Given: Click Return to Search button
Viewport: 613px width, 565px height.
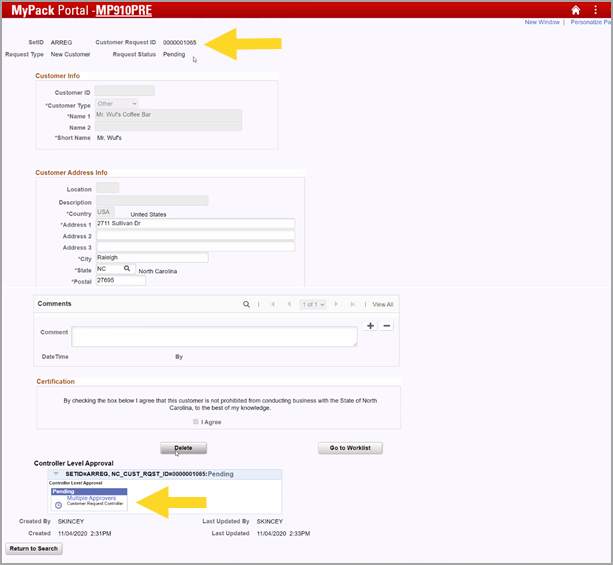Looking at the screenshot, I should pyautogui.click(x=34, y=549).
